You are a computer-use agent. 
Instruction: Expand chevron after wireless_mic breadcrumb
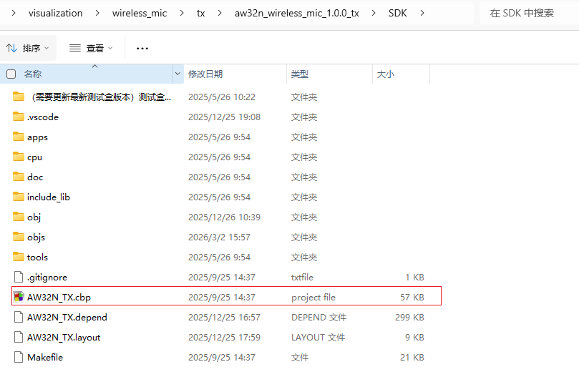(182, 13)
